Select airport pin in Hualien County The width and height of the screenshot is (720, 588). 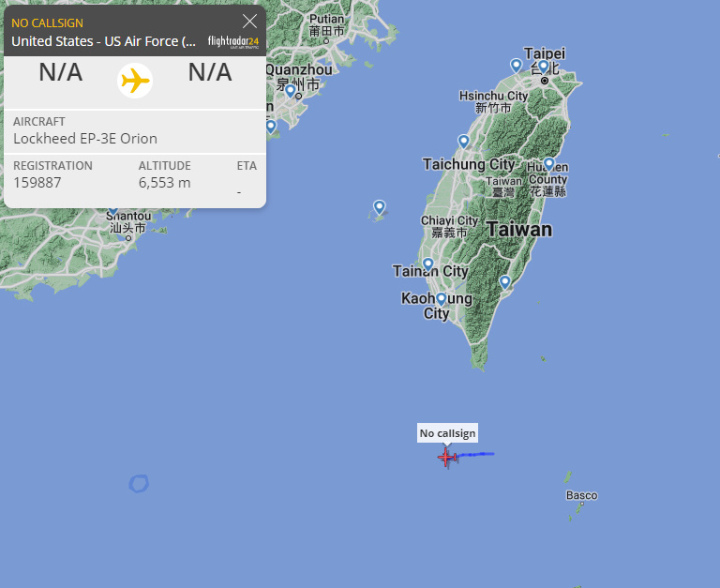549,164
